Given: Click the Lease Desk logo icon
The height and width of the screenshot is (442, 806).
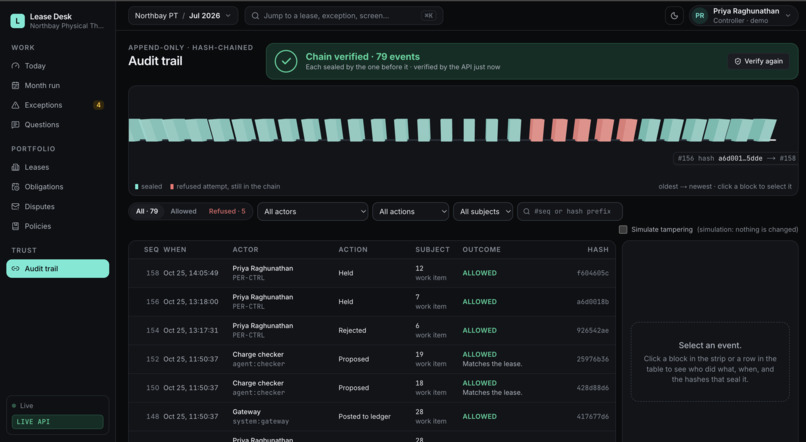Looking at the screenshot, I should tap(17, 21).
